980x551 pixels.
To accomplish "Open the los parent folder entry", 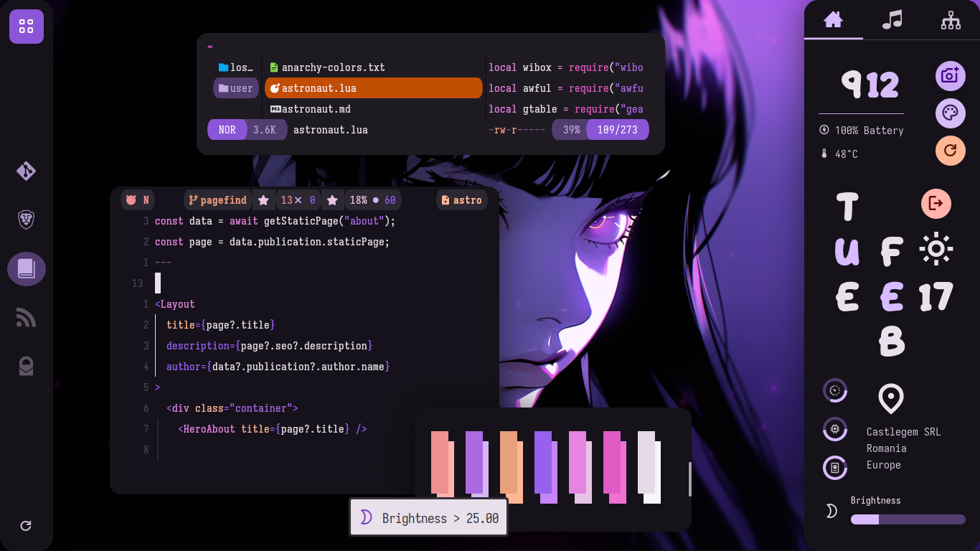I will (x=235, y=67).
